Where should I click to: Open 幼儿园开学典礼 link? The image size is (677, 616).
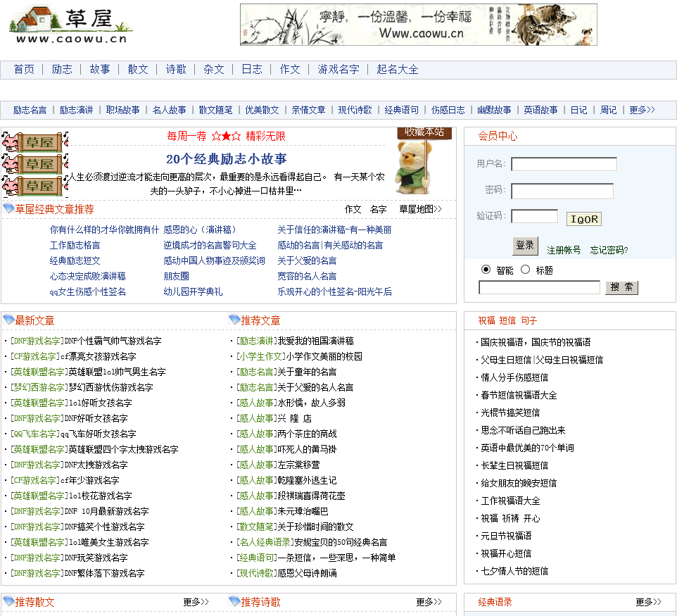click(193, 292)
